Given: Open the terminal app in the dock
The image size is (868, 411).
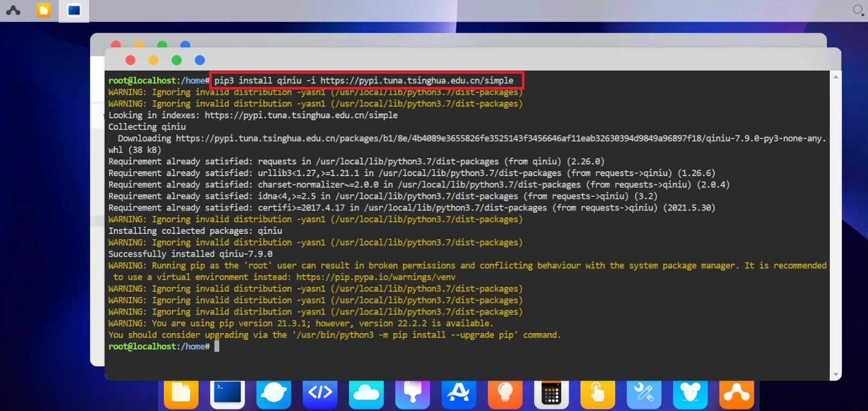Looking at the screenshot, I should point(227,394).
